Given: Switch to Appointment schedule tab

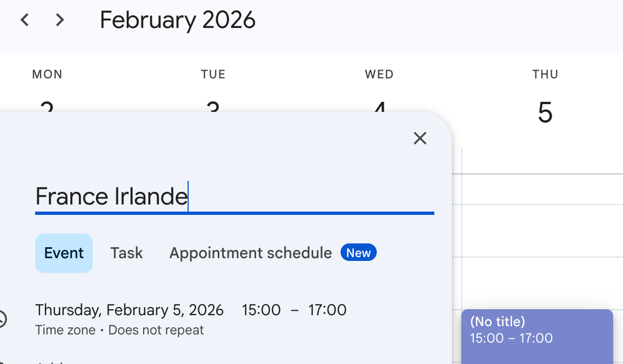Looking at the screenshot, I should [250, 253].
